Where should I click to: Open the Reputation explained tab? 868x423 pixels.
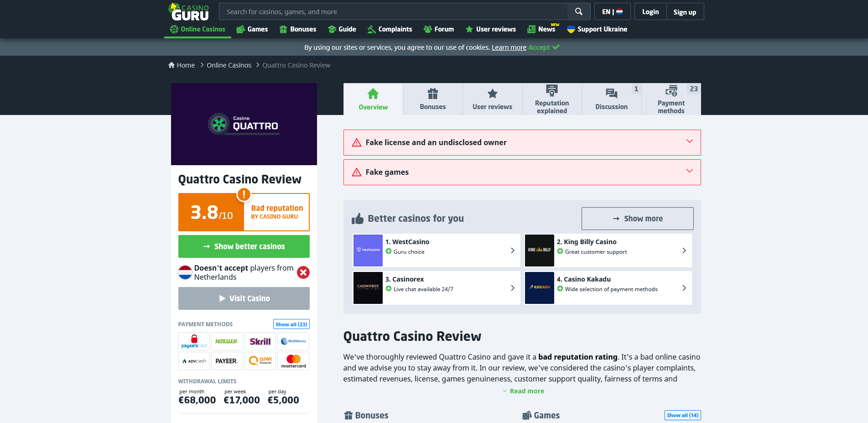pyautogui.click(x=552, y=99)
